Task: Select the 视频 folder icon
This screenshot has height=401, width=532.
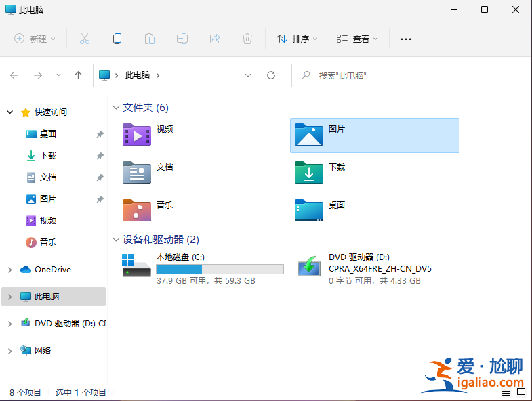Action: (137, 135)
